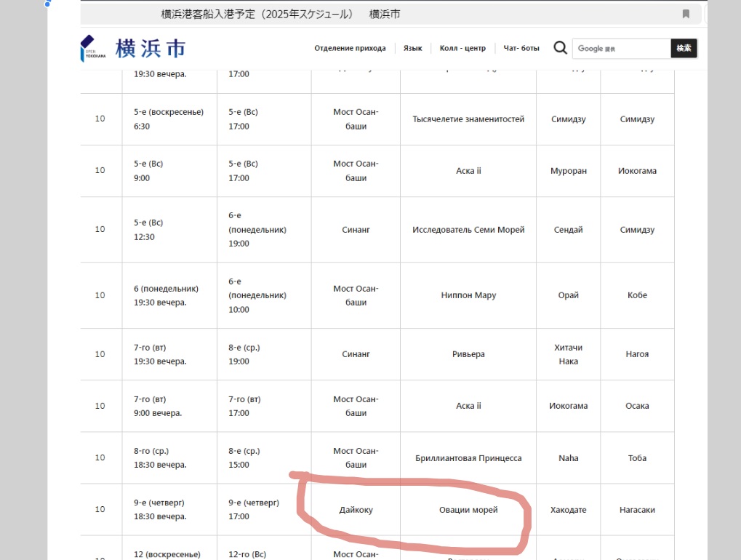Click arrival cell 6 (понедельник) 19:30 вечера

(169, 295)
